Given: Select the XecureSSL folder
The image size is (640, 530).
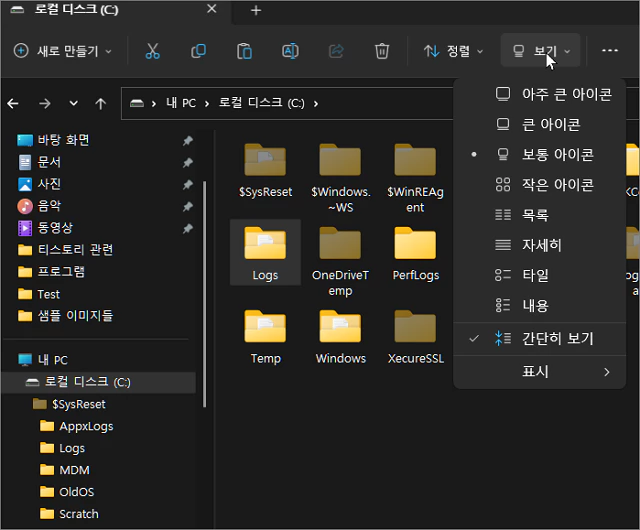Looking at the screenshot, I should tap(415, 337).
